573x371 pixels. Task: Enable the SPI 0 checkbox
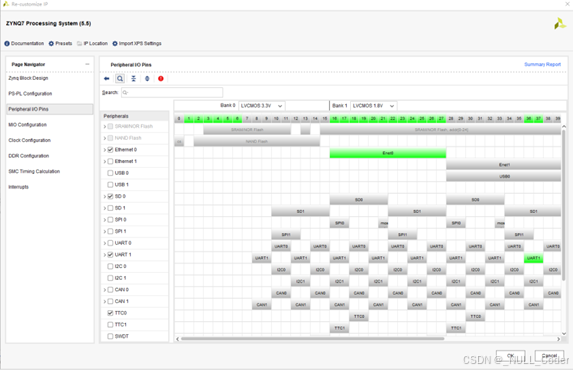pos(110,220)
